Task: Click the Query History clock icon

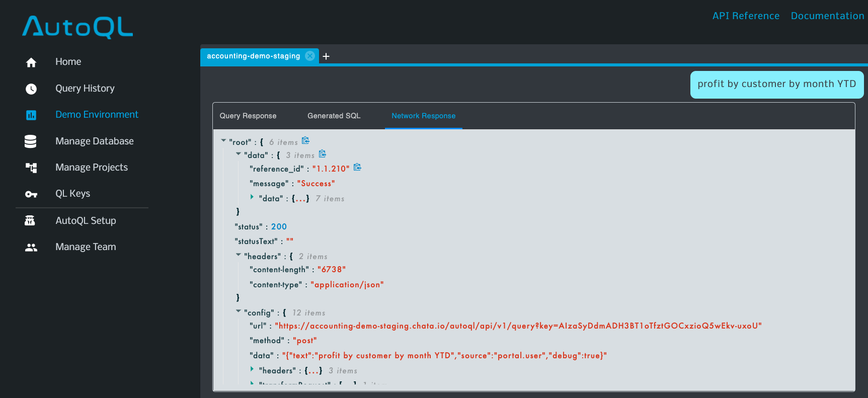Action: click(31, 89)
